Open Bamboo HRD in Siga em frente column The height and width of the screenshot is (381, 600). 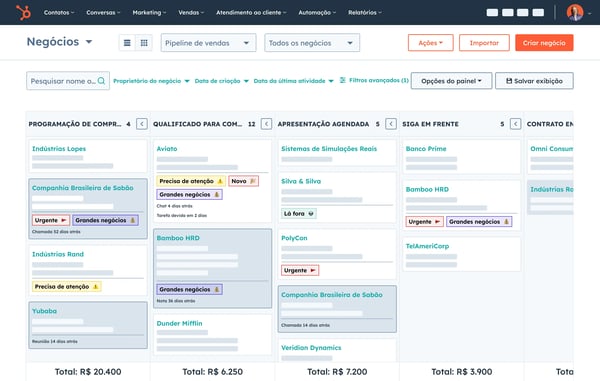tap(427, 189)
